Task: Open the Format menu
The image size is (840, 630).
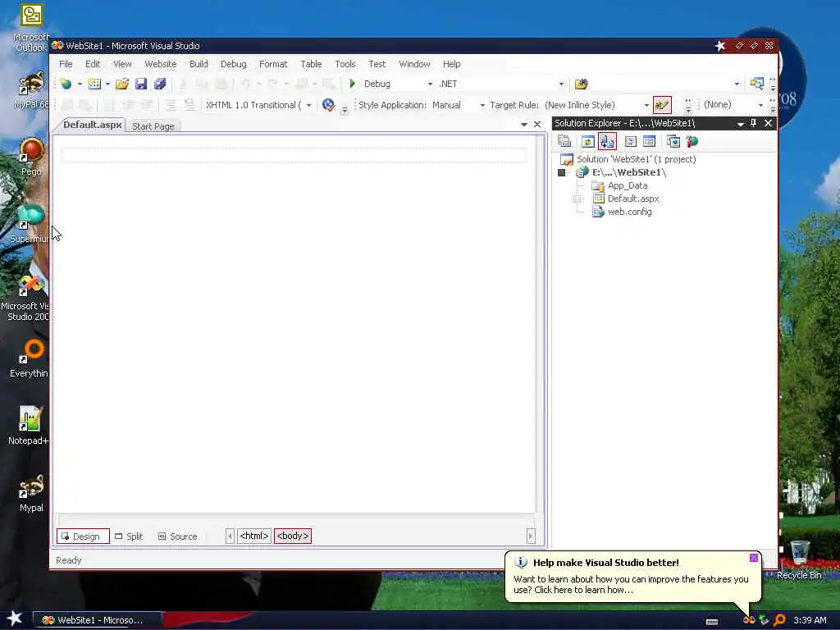Action: click(x=273, y=64)
